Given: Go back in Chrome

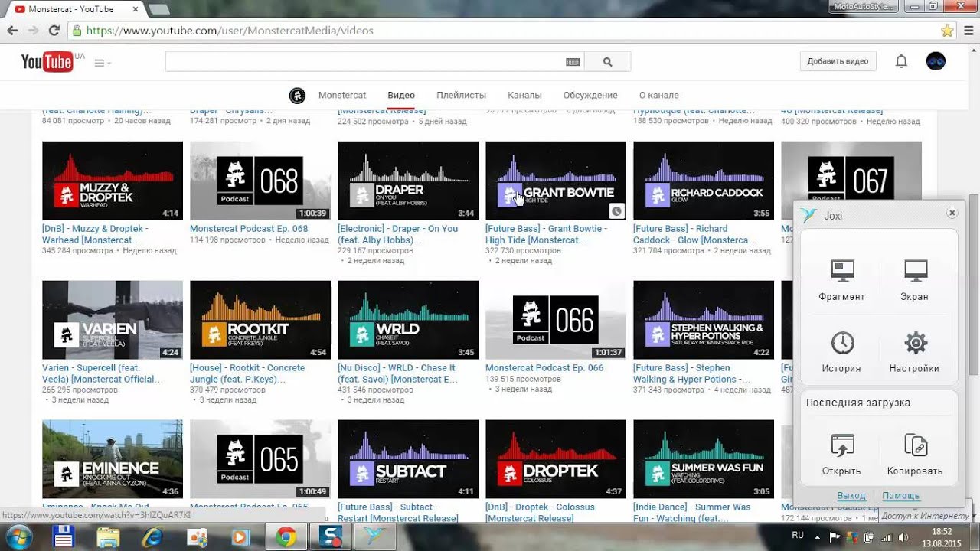Looking at the screenshot, I should click(x=12, y=31).
